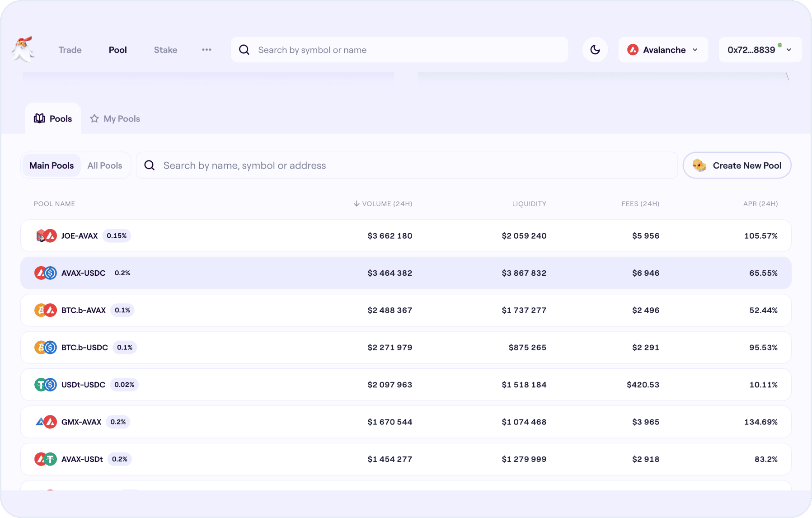Select the Main Pools filter

tap(52, 165)
